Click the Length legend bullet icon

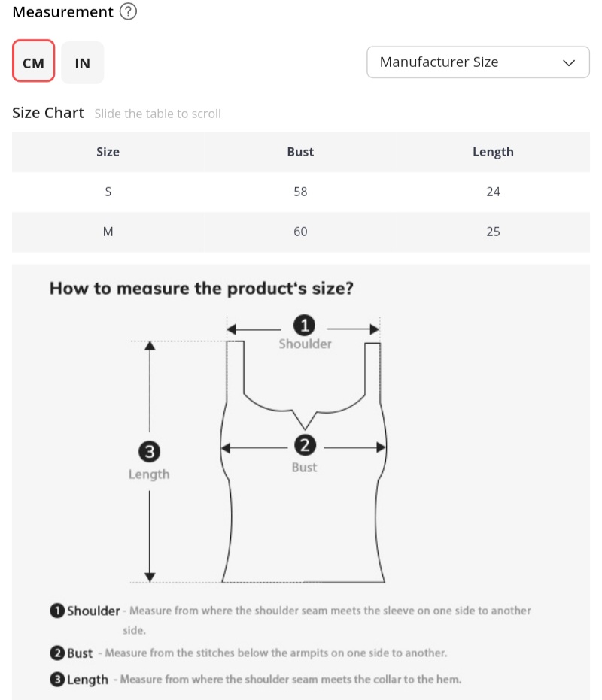point(56,680)
